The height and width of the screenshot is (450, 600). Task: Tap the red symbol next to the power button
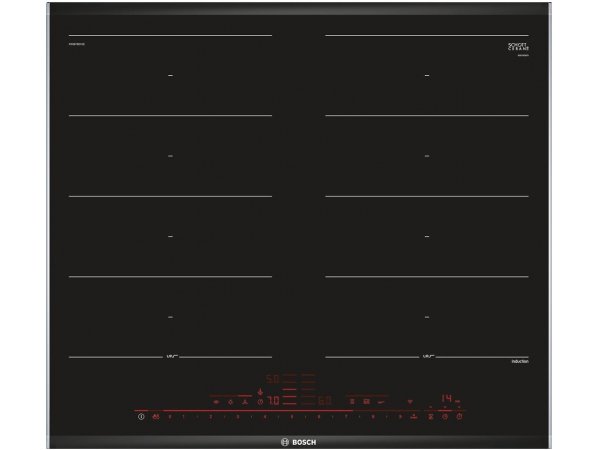point(156,416)
